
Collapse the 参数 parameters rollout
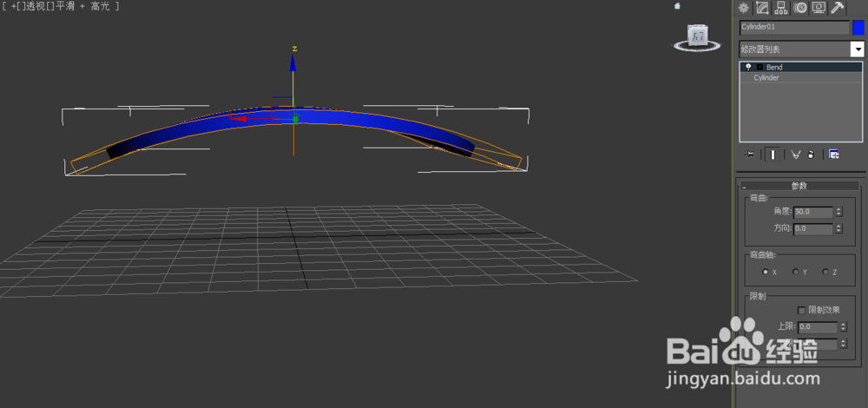(801, 186)
